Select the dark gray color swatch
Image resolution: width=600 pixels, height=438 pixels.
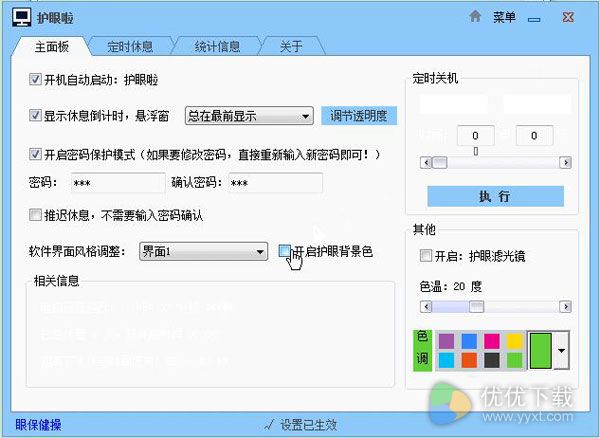[x=492, y=360]
